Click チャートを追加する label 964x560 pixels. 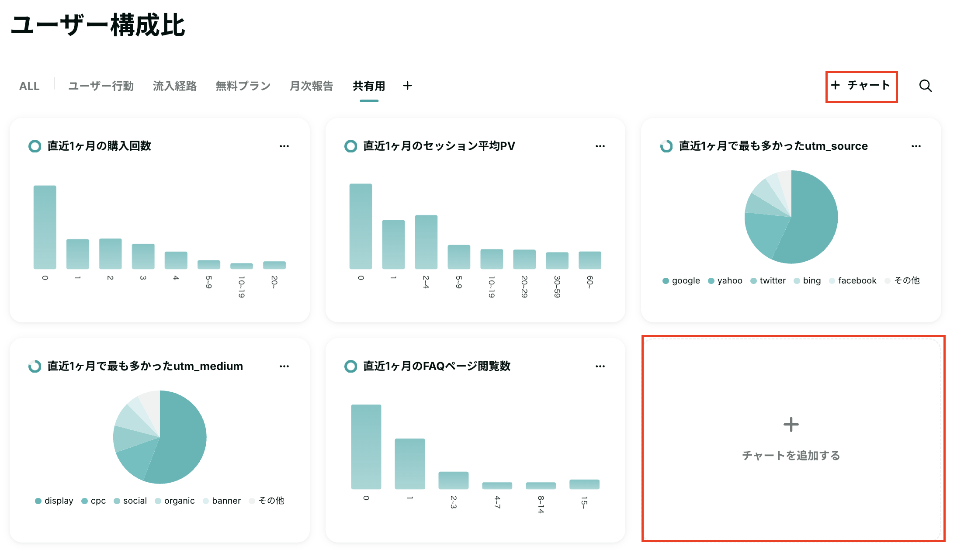pyautogui.click(x=791, y=456)
